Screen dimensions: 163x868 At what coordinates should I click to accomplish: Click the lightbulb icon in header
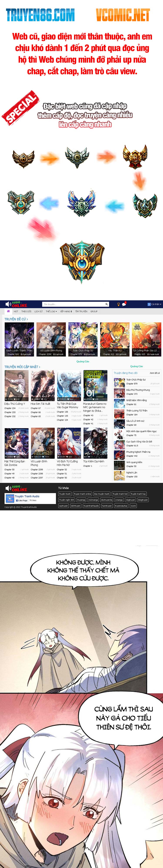pos(118,304)
